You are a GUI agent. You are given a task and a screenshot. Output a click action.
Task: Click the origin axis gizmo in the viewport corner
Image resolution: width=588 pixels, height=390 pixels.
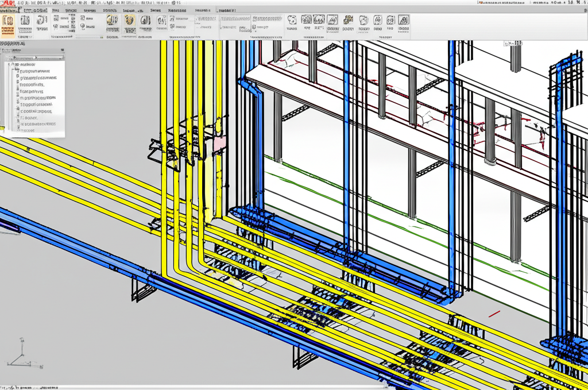point(22,354)
